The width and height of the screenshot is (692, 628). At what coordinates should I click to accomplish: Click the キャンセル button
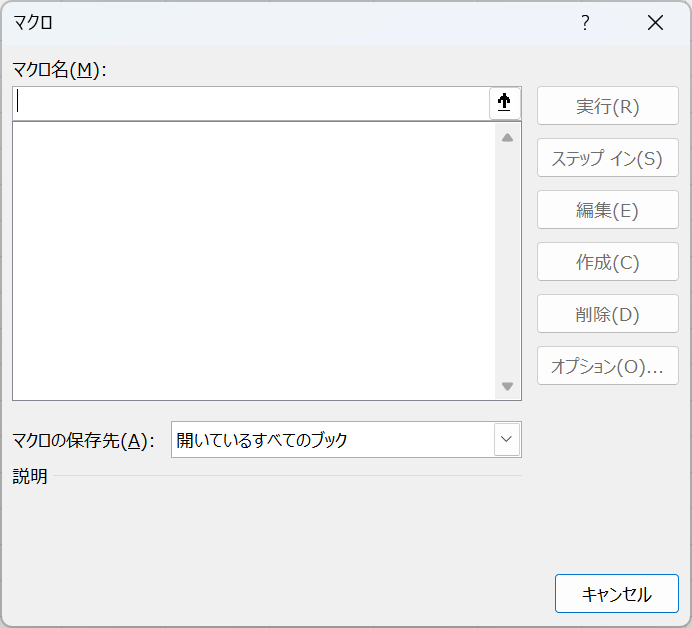click(616, 594)
